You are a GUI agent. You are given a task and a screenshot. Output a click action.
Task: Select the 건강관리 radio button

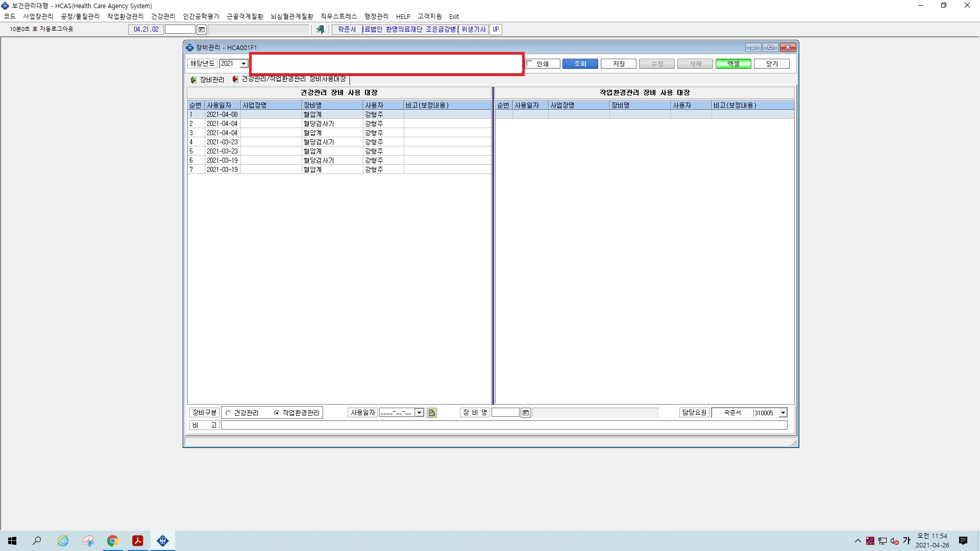228,413
